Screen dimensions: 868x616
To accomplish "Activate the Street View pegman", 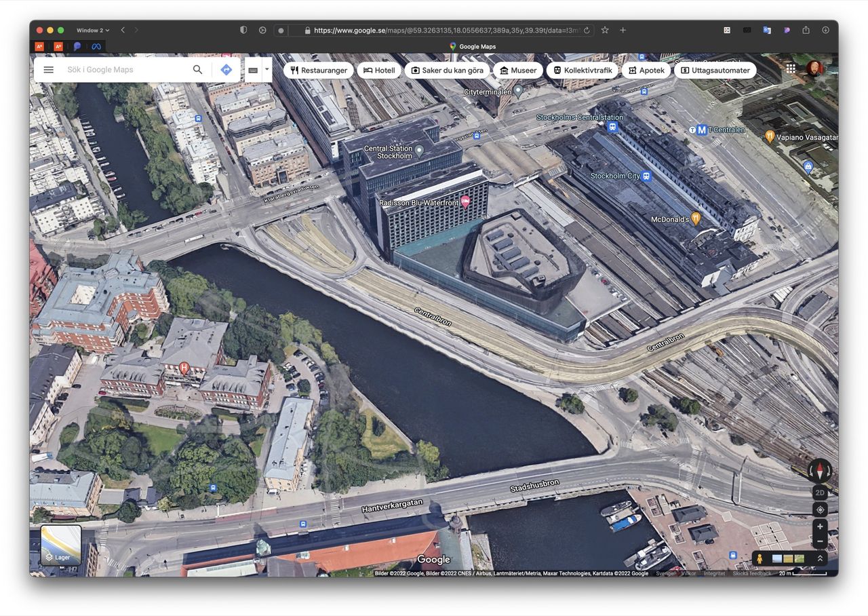I will tap(759, 558).
